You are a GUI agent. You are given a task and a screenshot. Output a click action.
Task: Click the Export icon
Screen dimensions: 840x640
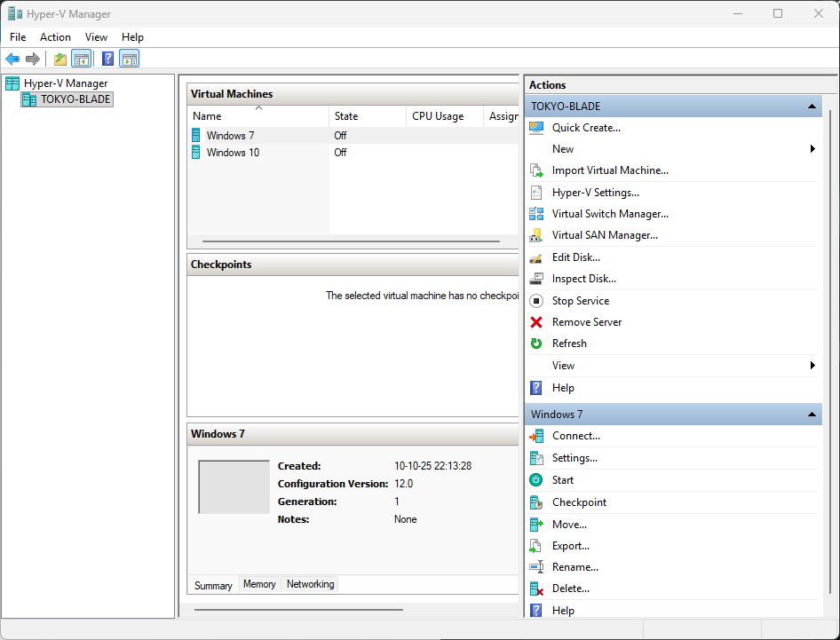tap(536, 546)
